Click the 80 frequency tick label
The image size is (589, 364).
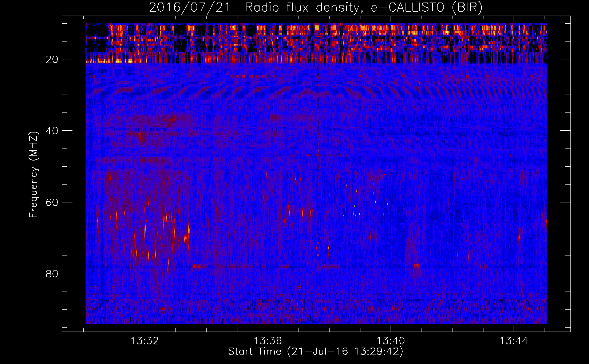pyautogui.click(x=52, y=274)
